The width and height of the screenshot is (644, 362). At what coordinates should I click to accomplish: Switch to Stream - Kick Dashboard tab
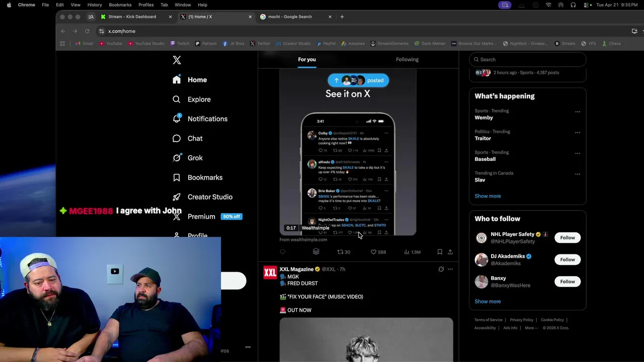(132, 17)
